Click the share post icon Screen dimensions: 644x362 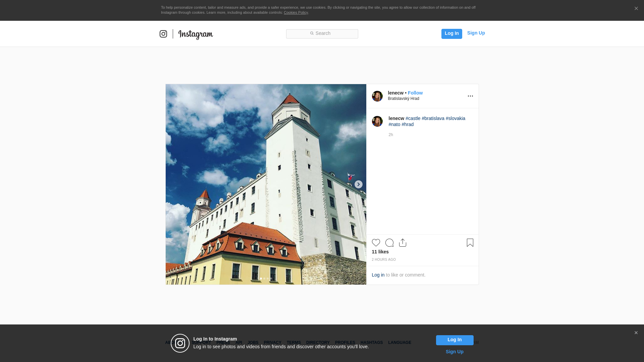coord(402,243)
